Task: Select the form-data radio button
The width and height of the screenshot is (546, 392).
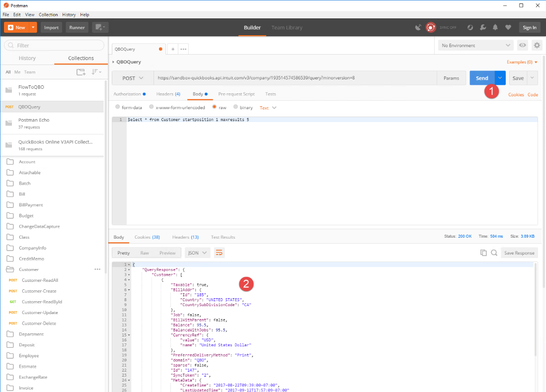Action: pyautogui.click(x=117, y=107)
